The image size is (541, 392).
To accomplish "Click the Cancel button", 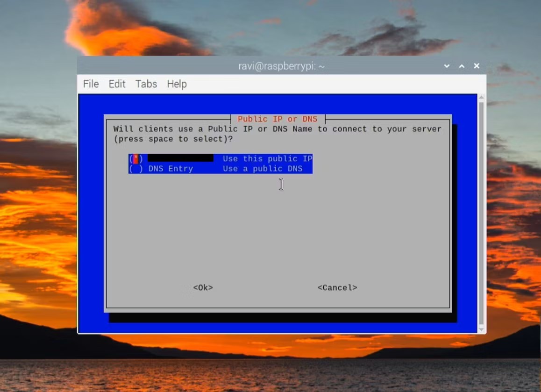I will 337,288.
